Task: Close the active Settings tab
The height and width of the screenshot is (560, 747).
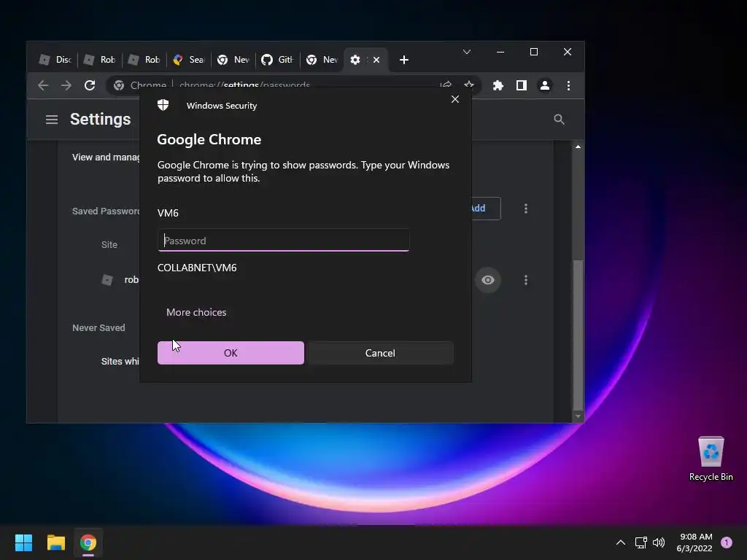Action: (x=376, y=60)
